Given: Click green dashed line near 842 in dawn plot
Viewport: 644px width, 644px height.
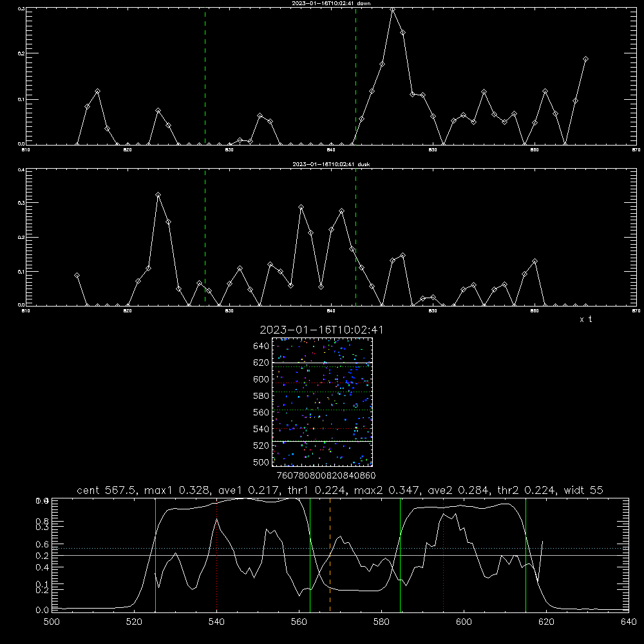Looking at the screenshot, I should click(355, 77).
